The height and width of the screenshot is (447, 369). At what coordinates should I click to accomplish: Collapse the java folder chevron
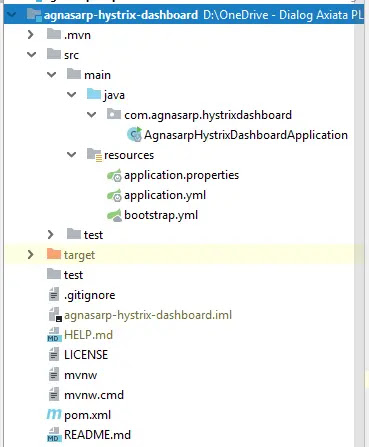71,95
